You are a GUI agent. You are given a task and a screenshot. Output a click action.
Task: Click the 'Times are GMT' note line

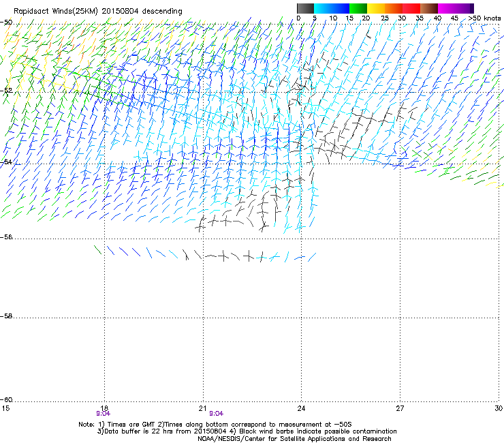pyautogui.click(x=215, y=425)
